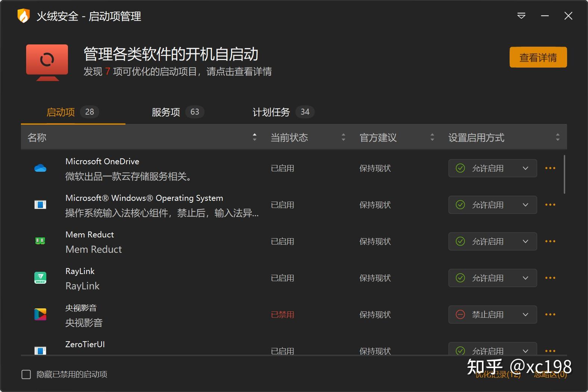Image resolution: width=588 pixels, height=392 pixels.
Task: Open more options for Windows Operating System row
Action: tap(550, 205)
